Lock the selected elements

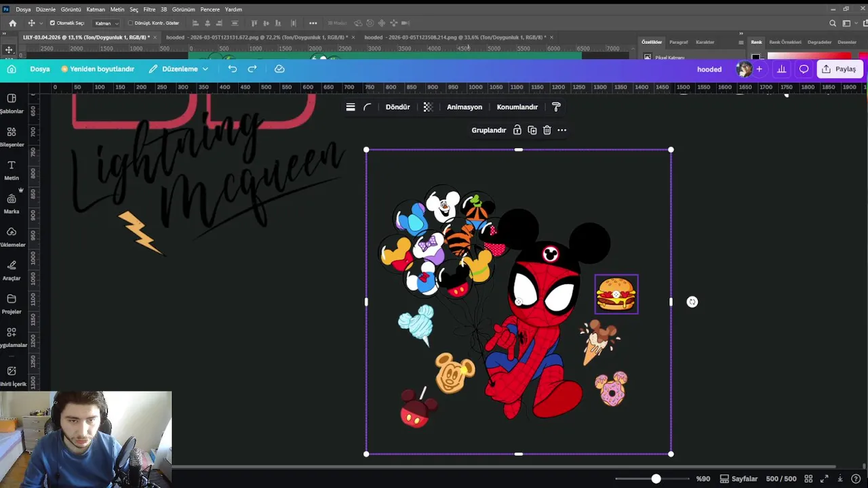click(517, 130)
